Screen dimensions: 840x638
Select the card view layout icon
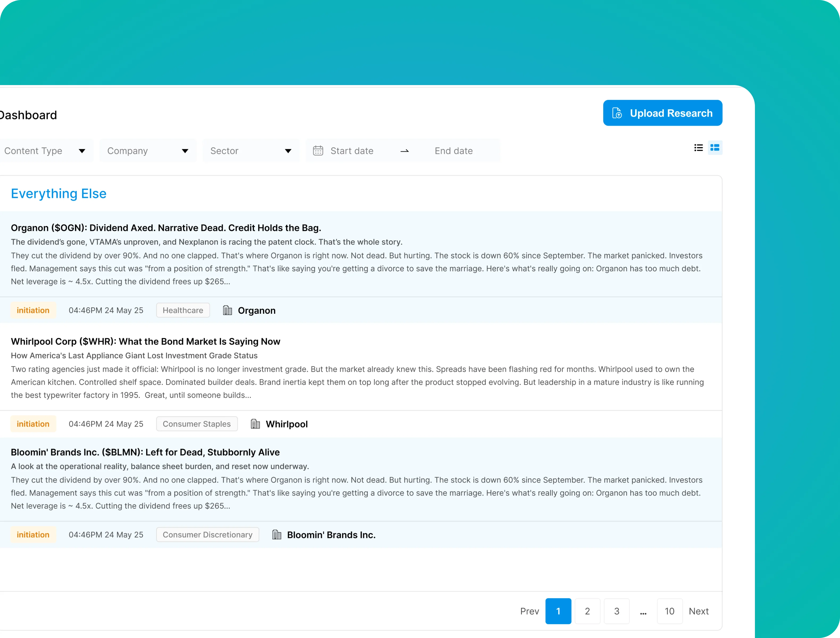tap(715, 148)
